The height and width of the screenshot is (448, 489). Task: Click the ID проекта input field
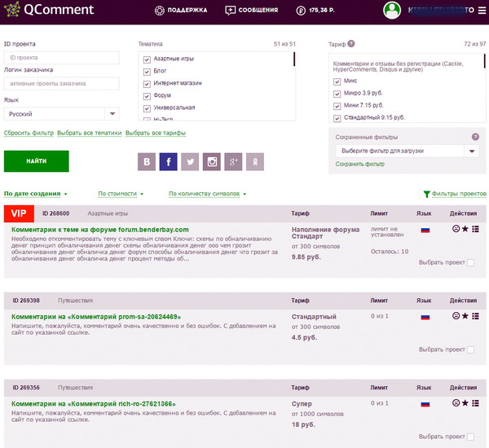point(61,58)
